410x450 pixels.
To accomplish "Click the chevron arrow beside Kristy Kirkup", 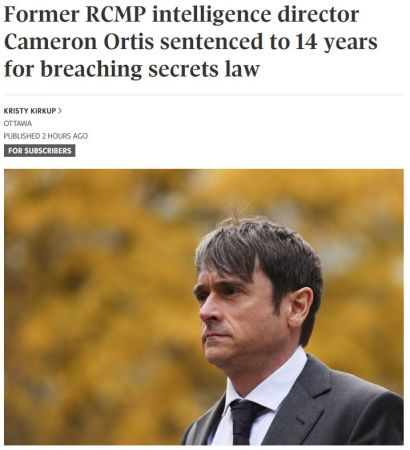I will click(60, 111).
